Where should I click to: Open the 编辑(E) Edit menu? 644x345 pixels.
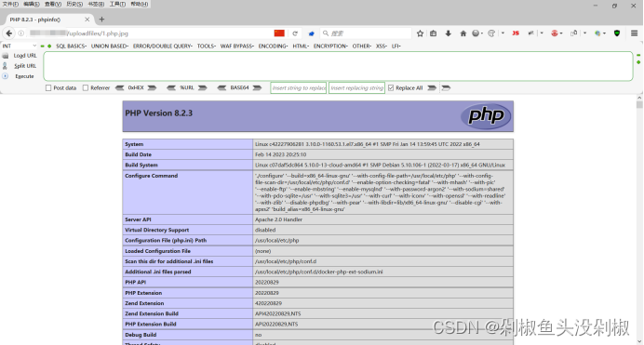(x=32, y=4)
